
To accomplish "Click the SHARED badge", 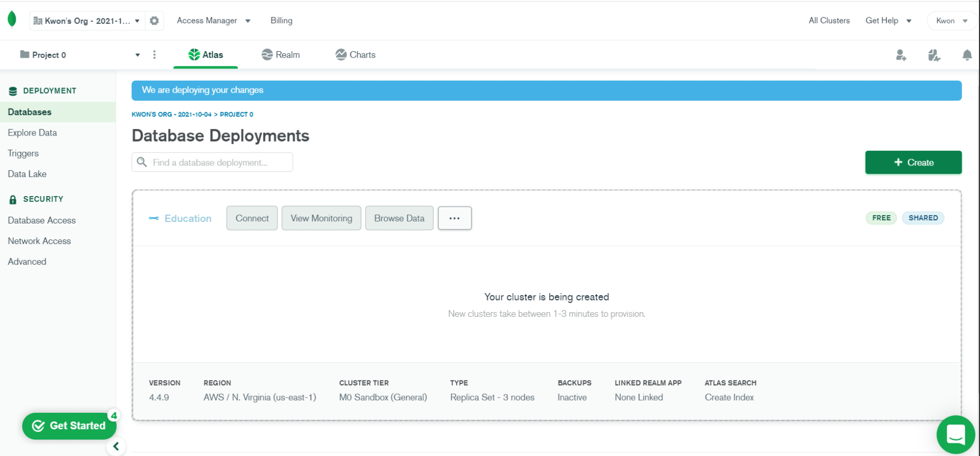I will coord(923,218).
